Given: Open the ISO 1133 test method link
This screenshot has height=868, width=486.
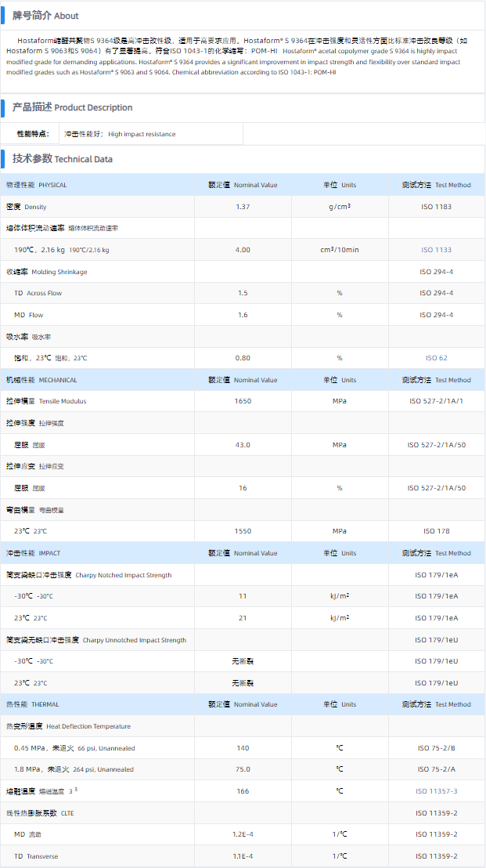Looking at the screenshot, I should pyautogui.click(x=436, y=250).
